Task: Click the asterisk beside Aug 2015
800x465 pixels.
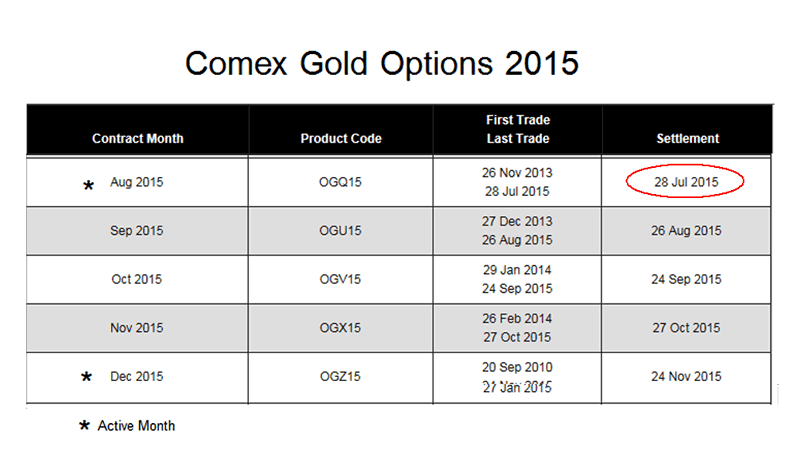Action: (x=88, y=186)
